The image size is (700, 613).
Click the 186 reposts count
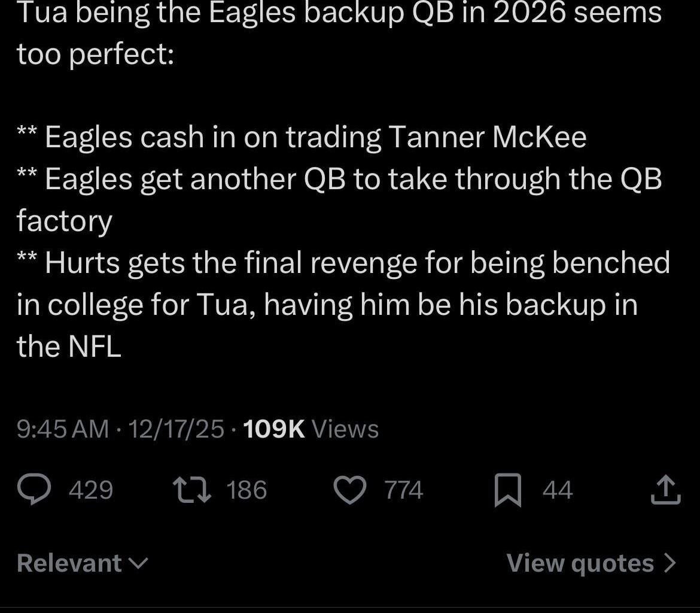pyautogui.click(x=247, y=490)
